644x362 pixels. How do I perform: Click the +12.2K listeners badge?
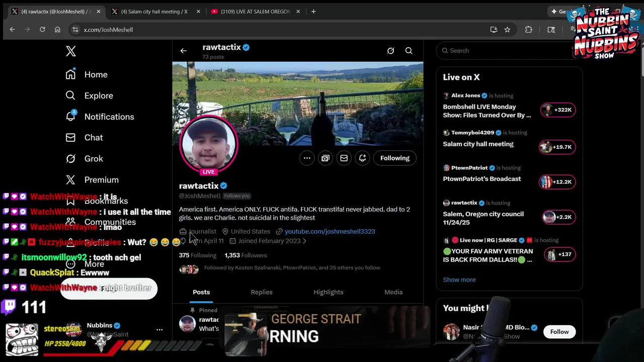pyautogui.click(x=558, y=182)
